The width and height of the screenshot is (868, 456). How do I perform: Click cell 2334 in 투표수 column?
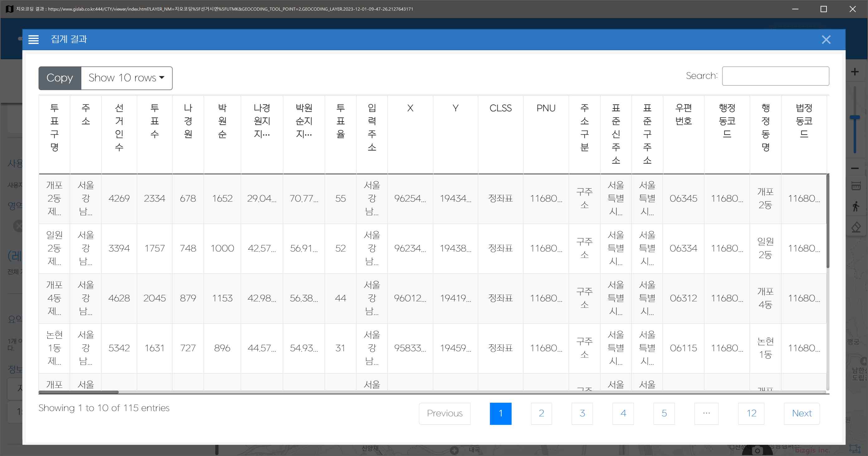point(154,199)
